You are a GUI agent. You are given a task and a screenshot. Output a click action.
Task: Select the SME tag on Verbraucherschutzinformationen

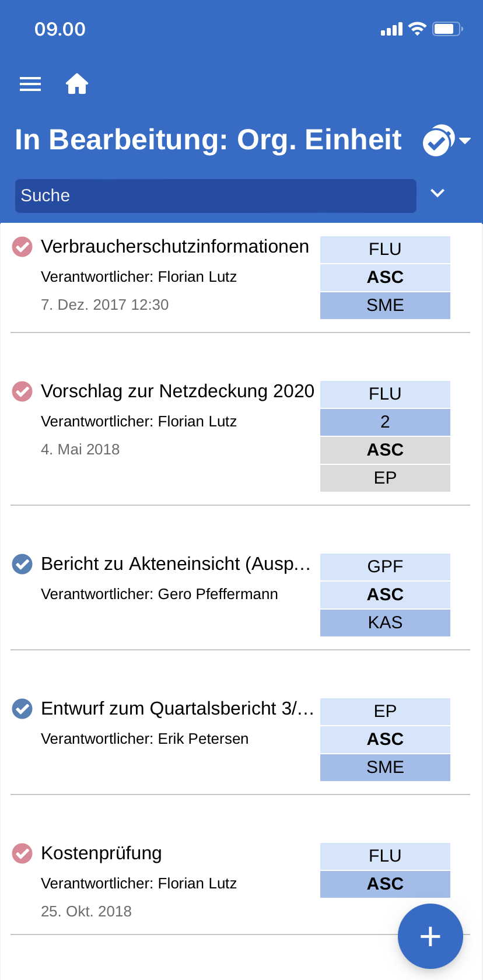point(385,305)
